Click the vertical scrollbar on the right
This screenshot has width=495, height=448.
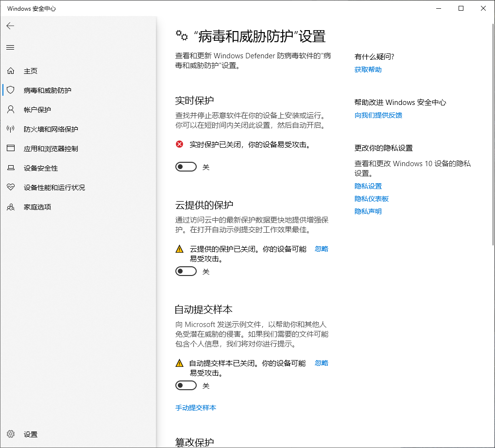tap(493, 134)
